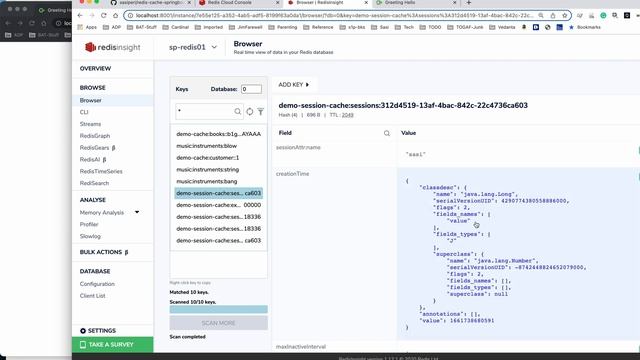Reload the current page
This screenshot has height=360, width=640.
[104, 16]
